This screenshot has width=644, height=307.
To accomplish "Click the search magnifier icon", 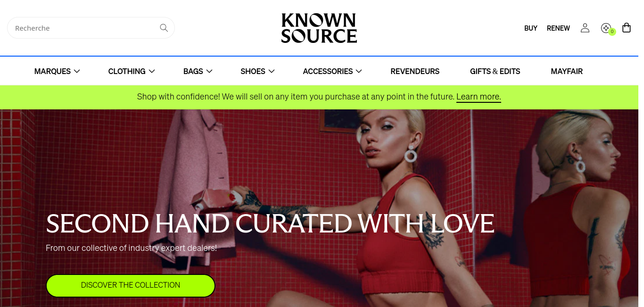I will pyautogui.click(x=164, y=28).
